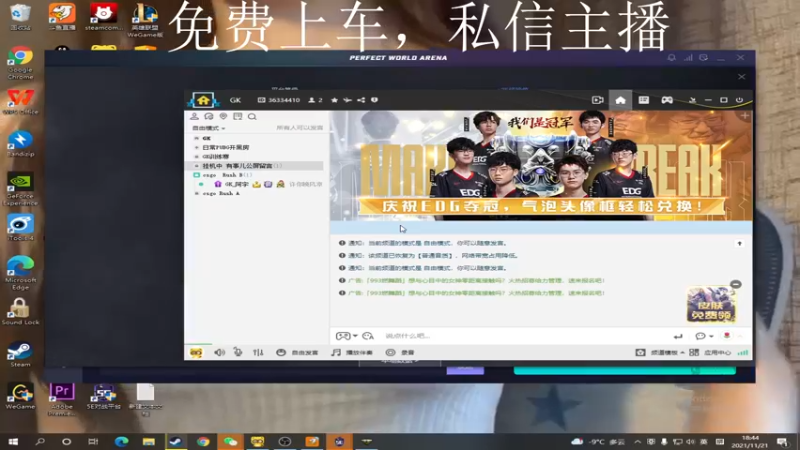Expand the 日常PUBG开黑房 channel
Viewport: 800px width, 450px height.
tap(197, 147)
